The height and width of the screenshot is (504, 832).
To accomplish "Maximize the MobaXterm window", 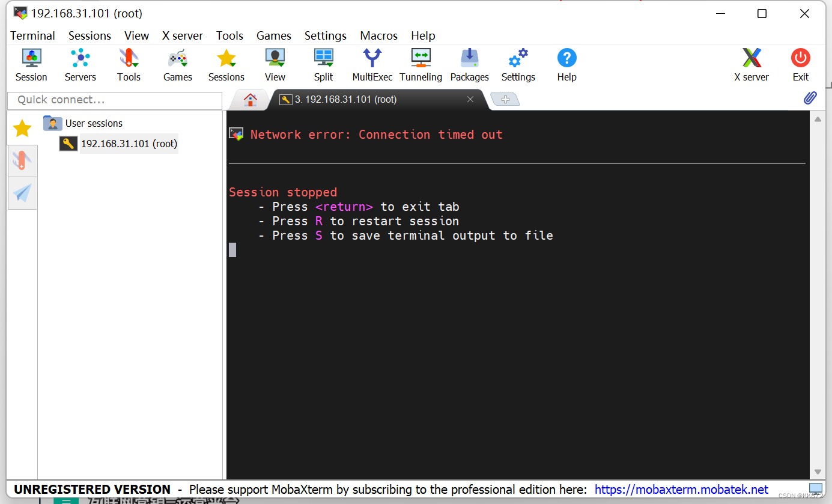I will click(762, 13).
